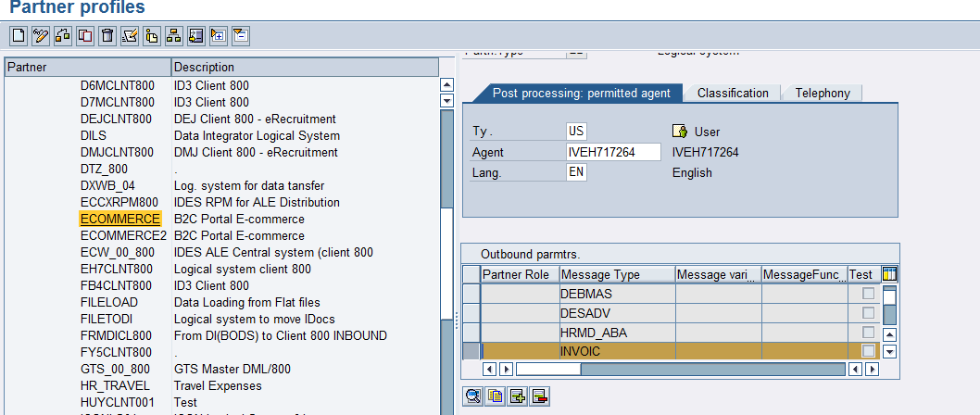
Task: Open the Telephony tab
Action: 823,93
